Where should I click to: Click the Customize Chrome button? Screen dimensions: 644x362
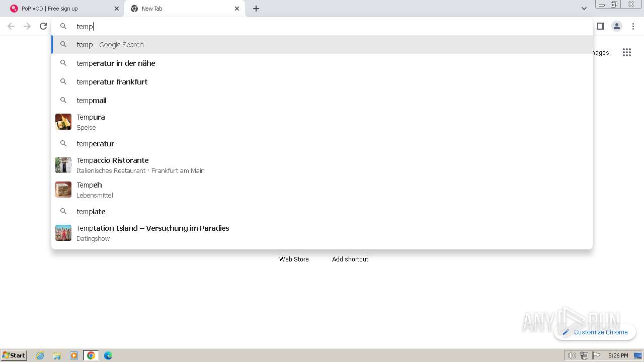[x=595, y=332]
